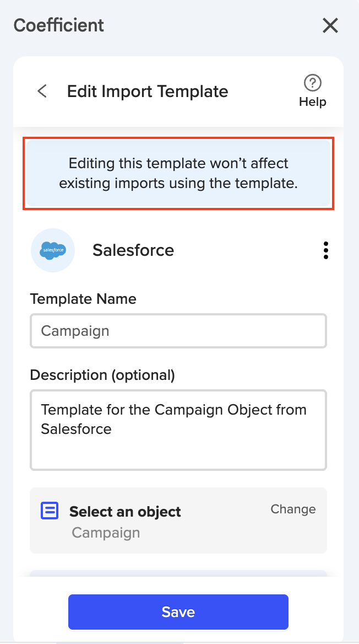Screen dimensions: 359x644
Task: Click the Salesforce cloud logo
Action: tap(53, 250)
